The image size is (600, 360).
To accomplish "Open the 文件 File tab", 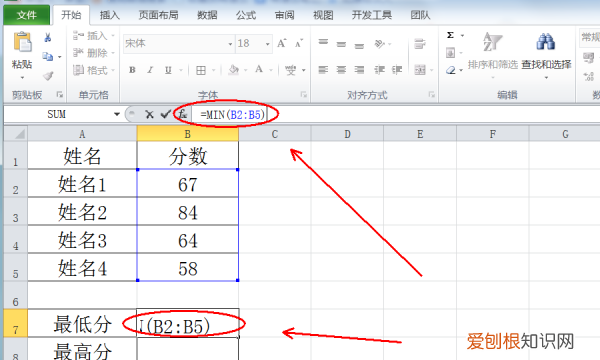I will point(26,15).
